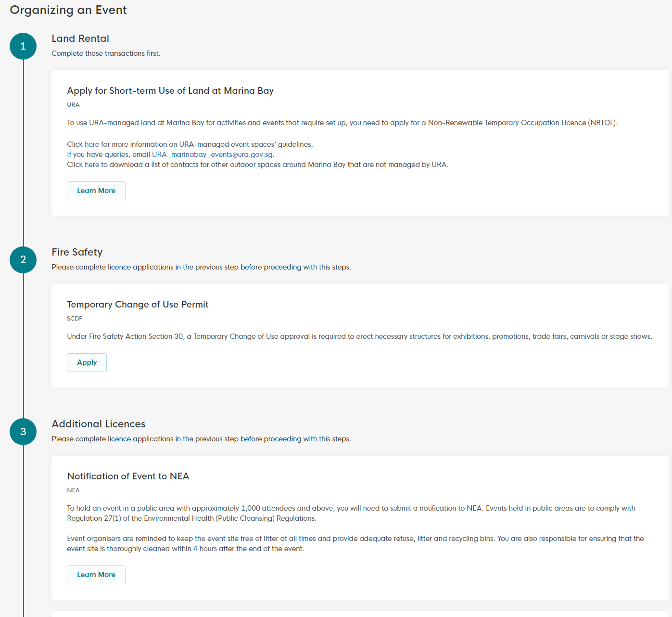
Task: Click the step 2 circle for Fire Safety
Action: pos(23,260)
